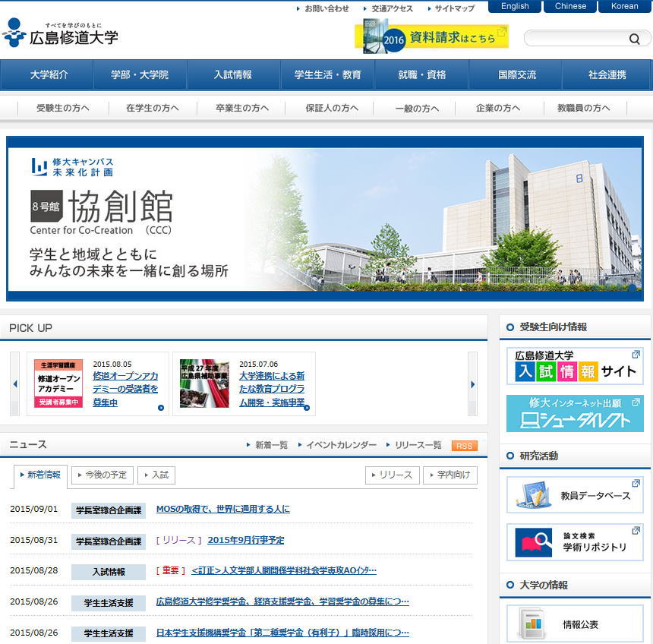Open the 情報公表 banner
The height and width of the screenshot is (644, 653).
[575, 624]
